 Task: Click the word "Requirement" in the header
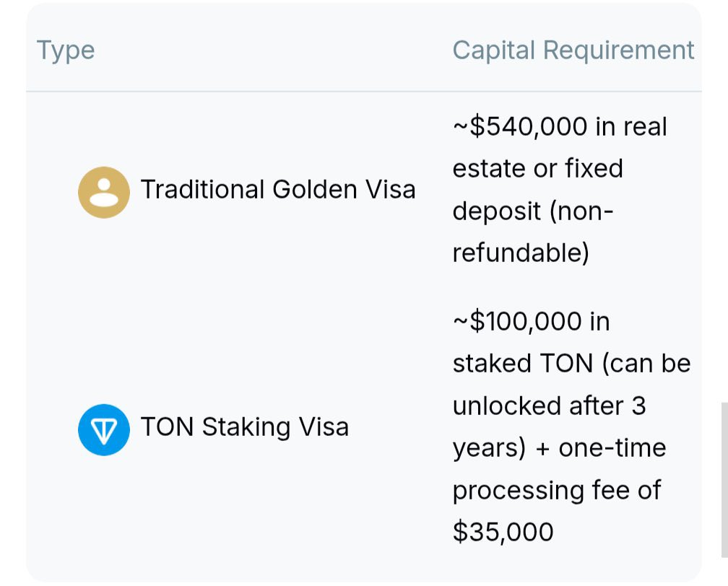point(618,50)
